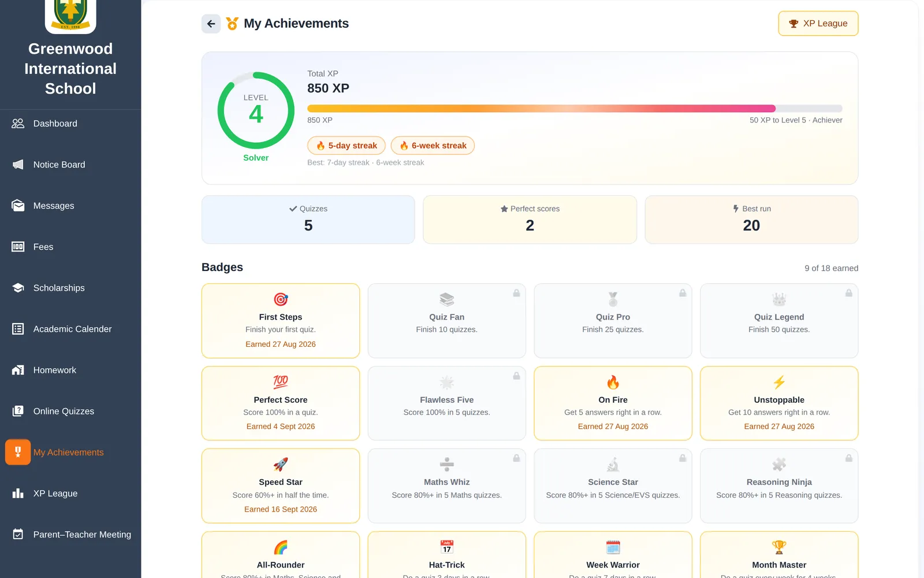Click the Unstoppable lightning bolt icon
This screenshot has height=578, width=924.
point(779,382)
